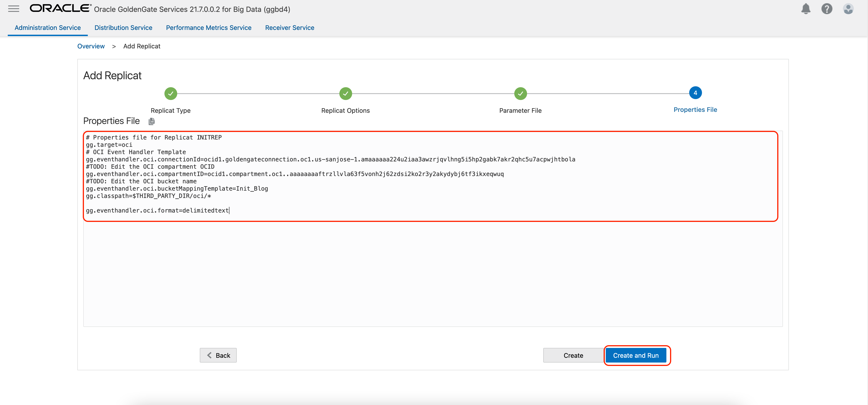Select the Administration Service tab
Image resolution: width=868 pixels, height=405 pixels.
(x=47, y=28)
